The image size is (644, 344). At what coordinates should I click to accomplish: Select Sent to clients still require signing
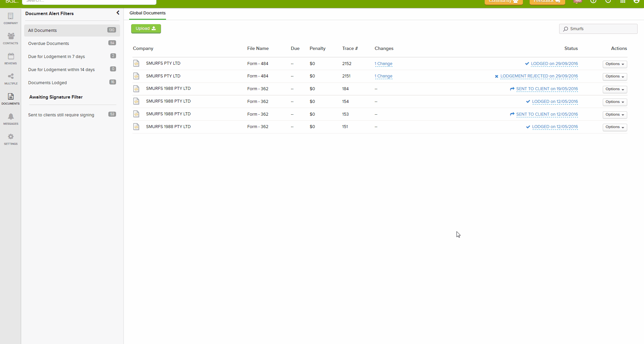61,115
